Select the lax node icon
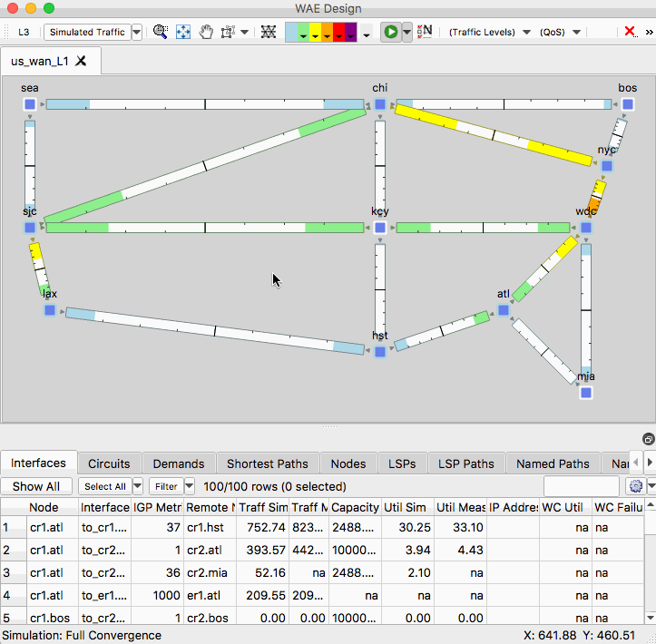This screenshot has height=644, width=656. (x=50, y=310)
